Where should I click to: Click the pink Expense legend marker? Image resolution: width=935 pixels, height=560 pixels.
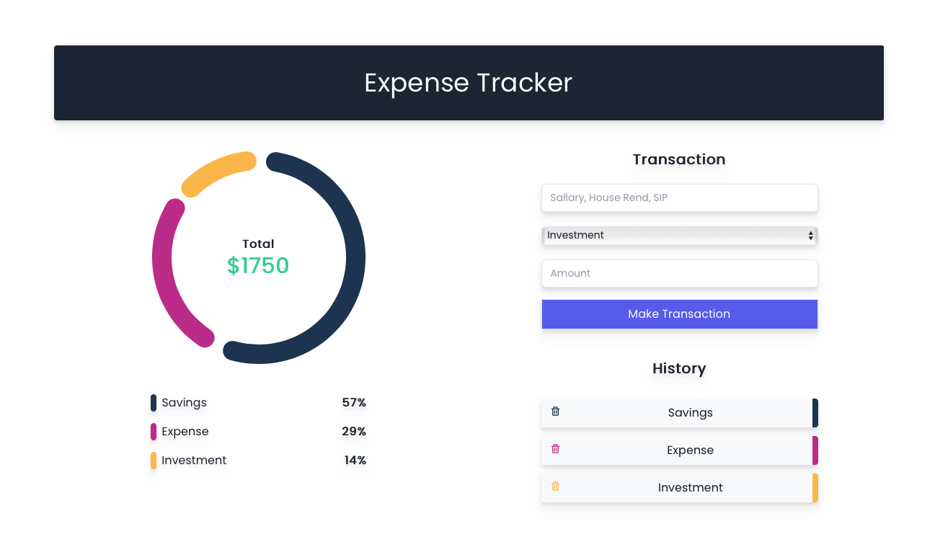(152, 431)
